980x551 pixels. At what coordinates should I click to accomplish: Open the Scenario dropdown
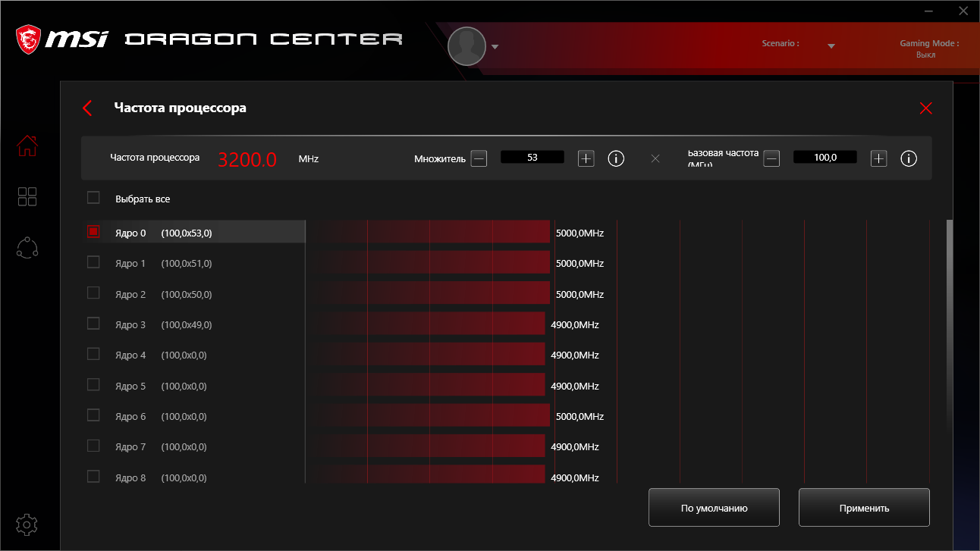[x=831, y=46]
